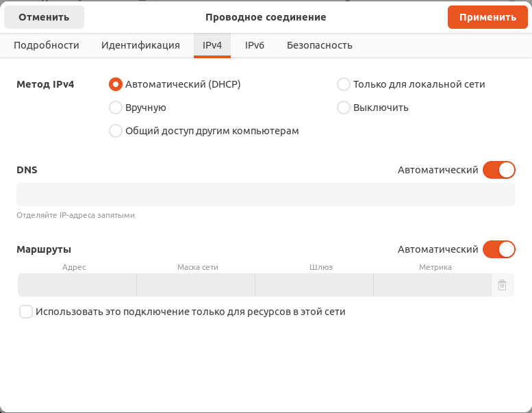Choose Общий доступ другим компьютерам option
The height and width of the screenshot is (413, 532).
[x=115, y=131]
